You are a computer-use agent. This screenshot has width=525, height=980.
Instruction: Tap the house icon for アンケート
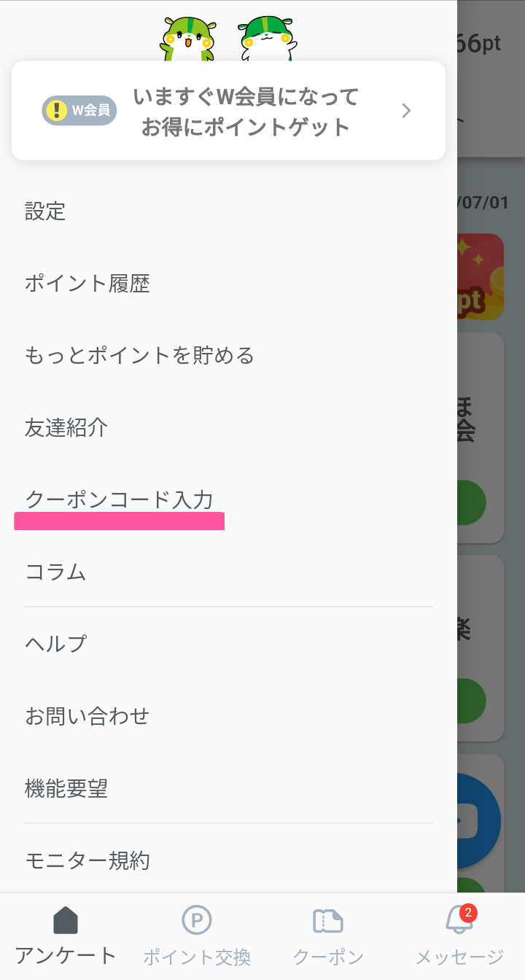tap(66, 921)
